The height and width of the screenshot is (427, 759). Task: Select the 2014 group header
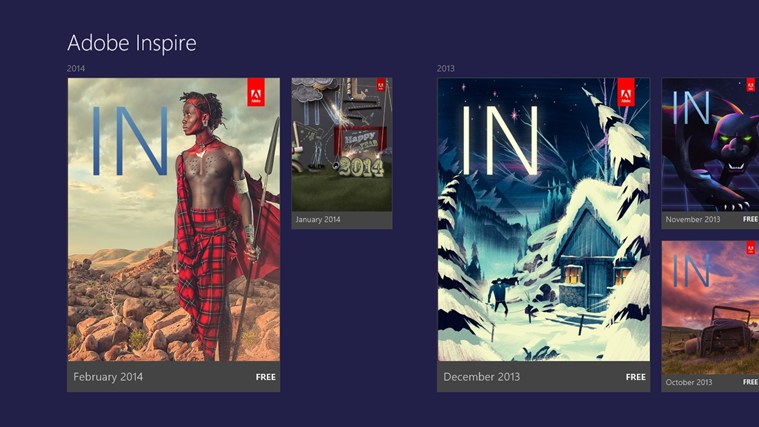[x=76, y=68]
